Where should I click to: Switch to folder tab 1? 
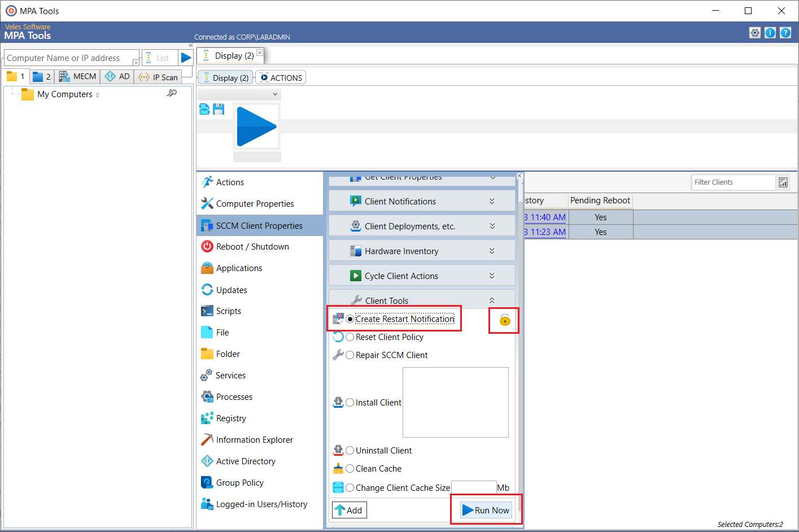(16, 76)
